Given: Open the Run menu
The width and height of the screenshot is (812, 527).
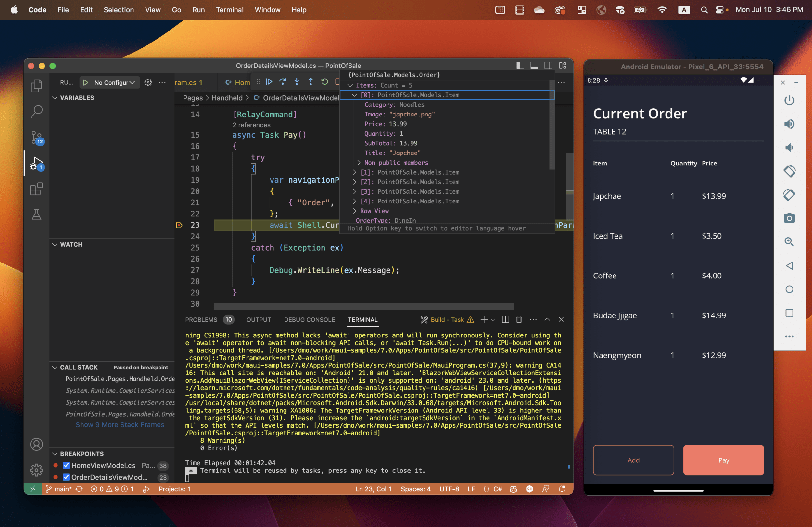Looking at the screenshot, I should (198, 10).
